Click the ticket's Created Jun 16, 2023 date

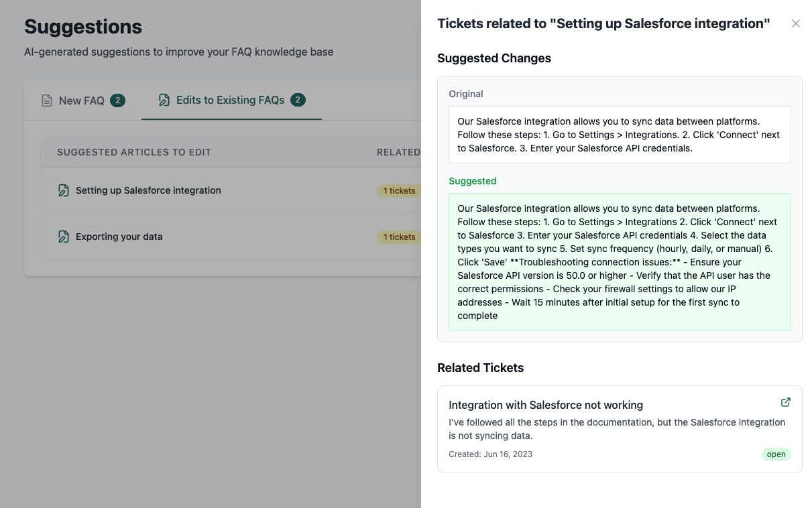(x=490, y=454)
